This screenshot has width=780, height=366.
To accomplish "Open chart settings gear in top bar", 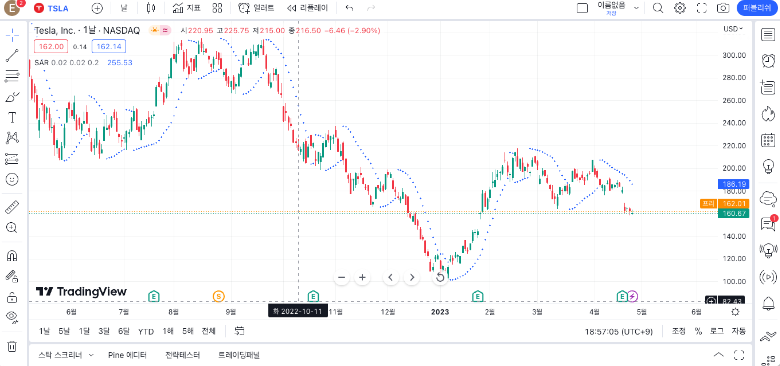I will tap(680, 8).
